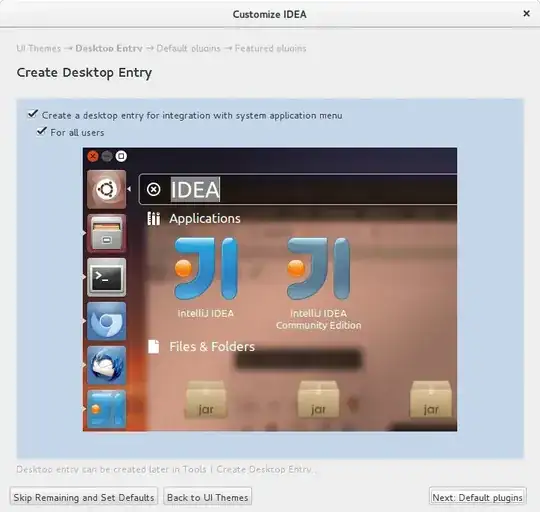
Task: Click the first jar package icon
Action: 206,399
